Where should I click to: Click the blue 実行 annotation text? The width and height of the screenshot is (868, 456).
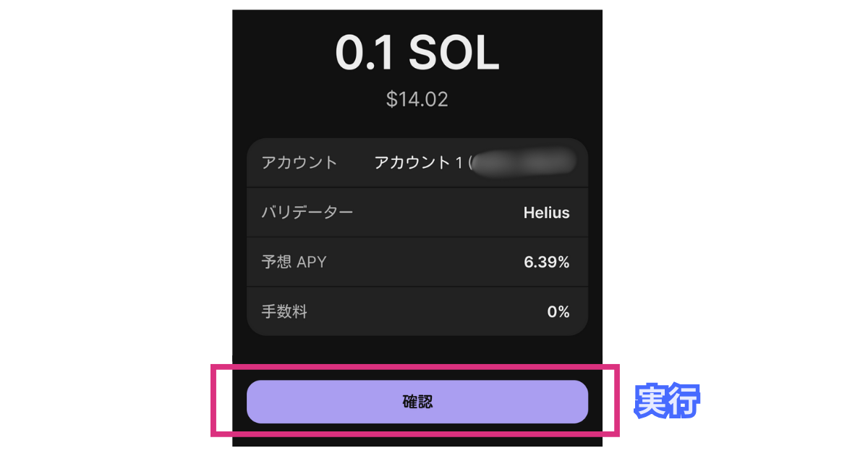tap(666, 401)
